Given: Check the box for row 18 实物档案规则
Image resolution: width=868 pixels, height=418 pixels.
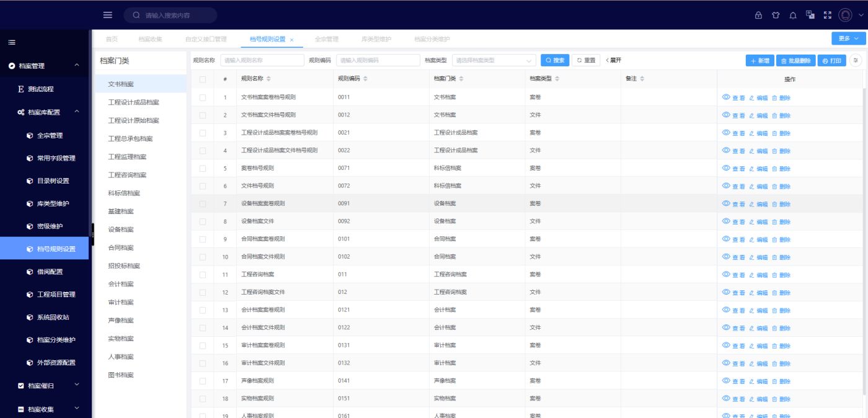Looking at the screenshot, I should pyautogui.click(x=203, y=398).
